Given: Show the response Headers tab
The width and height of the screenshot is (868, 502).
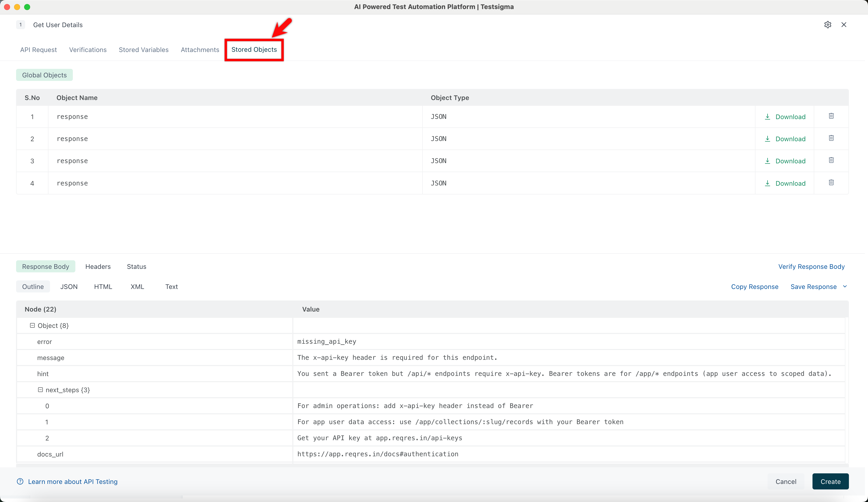Looking at the screenshot, I should coord(98,266).
